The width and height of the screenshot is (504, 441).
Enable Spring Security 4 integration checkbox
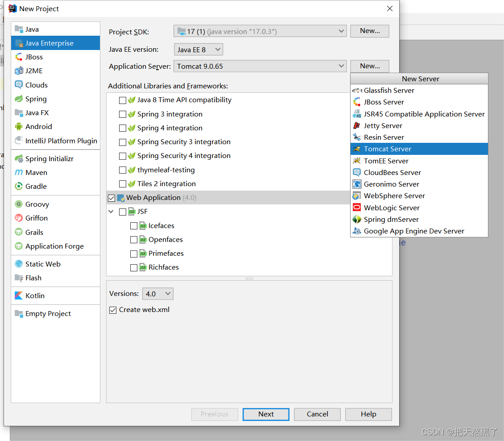pos(123,156)
